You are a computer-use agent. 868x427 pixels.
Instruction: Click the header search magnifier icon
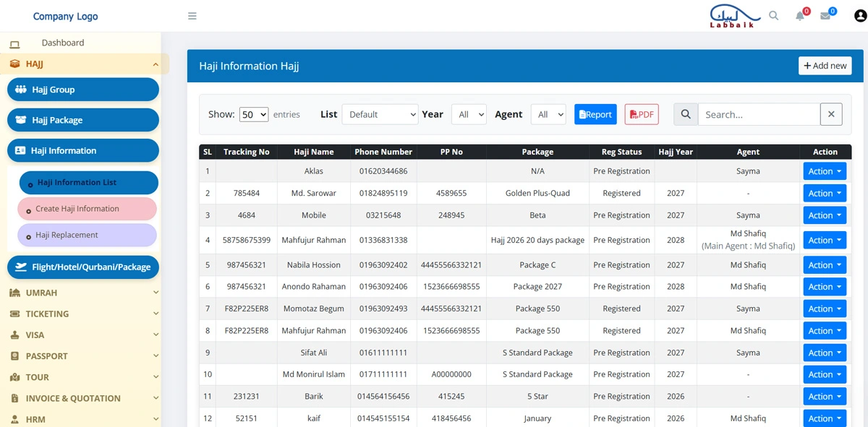(x=773, y=16)
